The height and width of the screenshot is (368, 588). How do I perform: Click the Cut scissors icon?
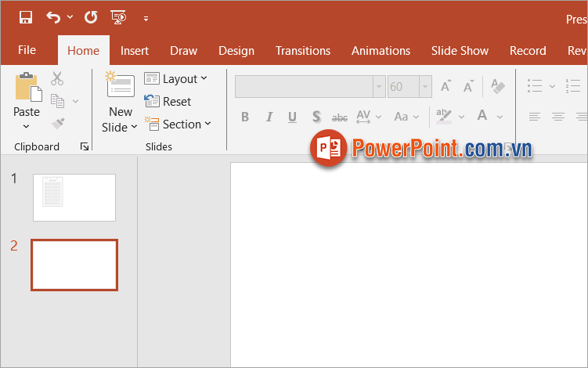click(x=57, y=78)
